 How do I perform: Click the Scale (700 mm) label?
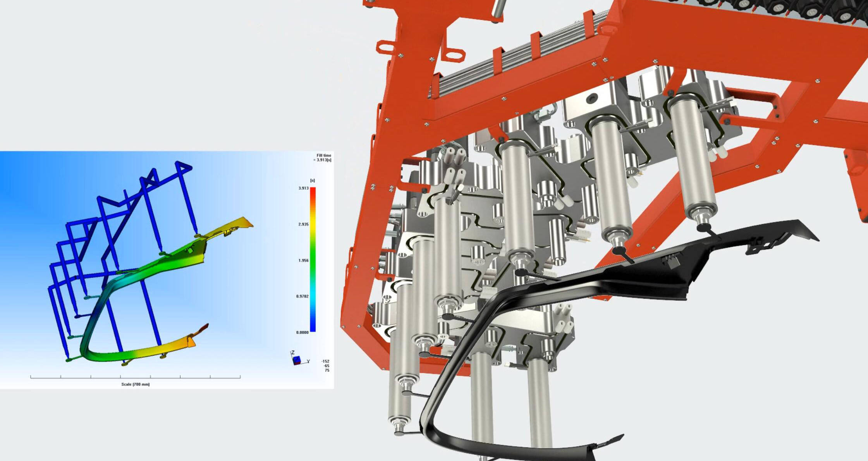[135, 384]
